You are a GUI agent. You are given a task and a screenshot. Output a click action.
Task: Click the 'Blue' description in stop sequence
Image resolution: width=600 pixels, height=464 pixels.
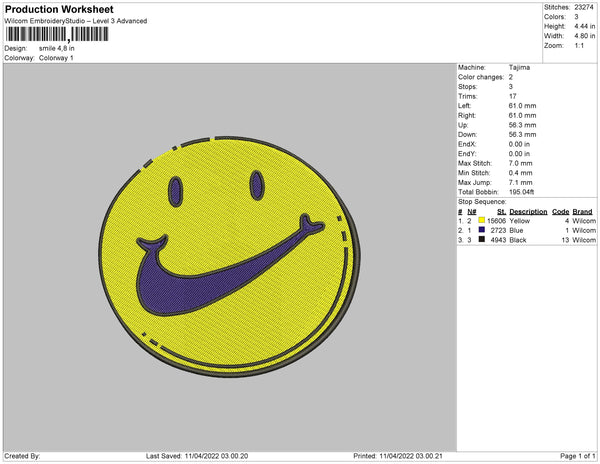tap(516, 230)
